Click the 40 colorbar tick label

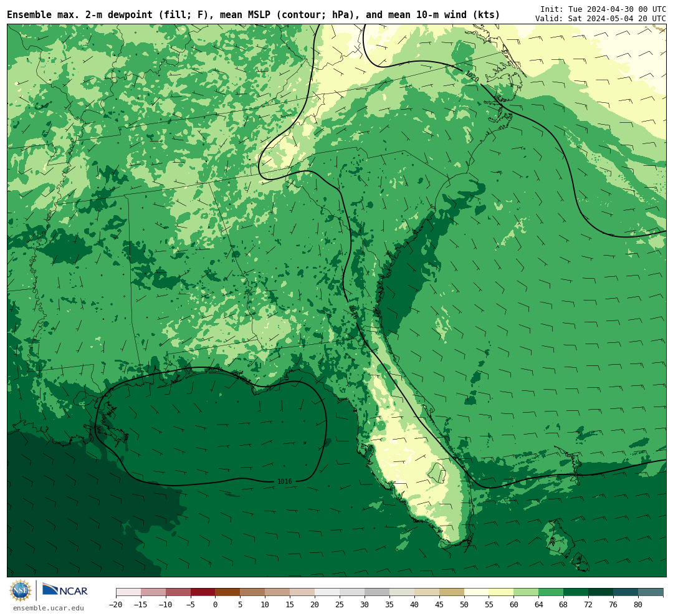[x=414, y=604]
